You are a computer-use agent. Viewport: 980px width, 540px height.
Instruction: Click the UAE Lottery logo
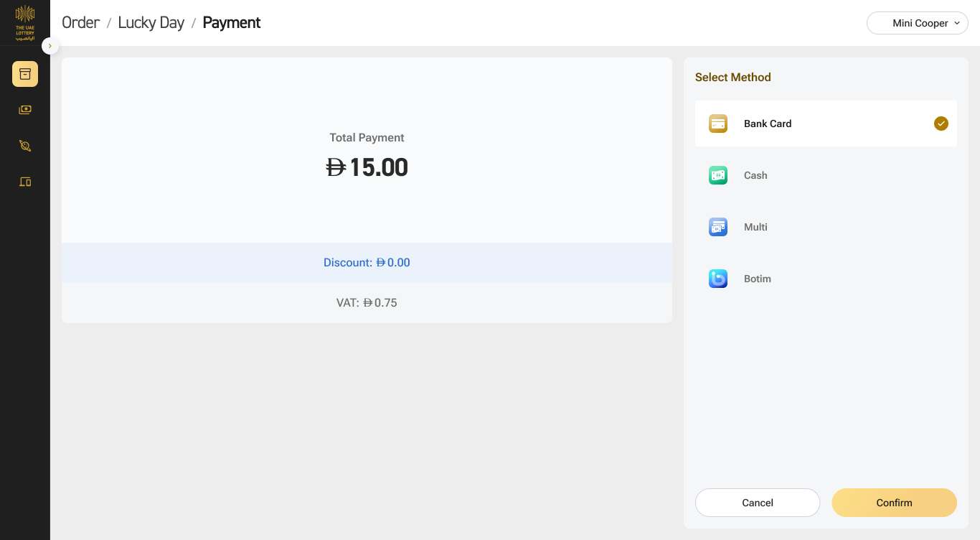25,23
